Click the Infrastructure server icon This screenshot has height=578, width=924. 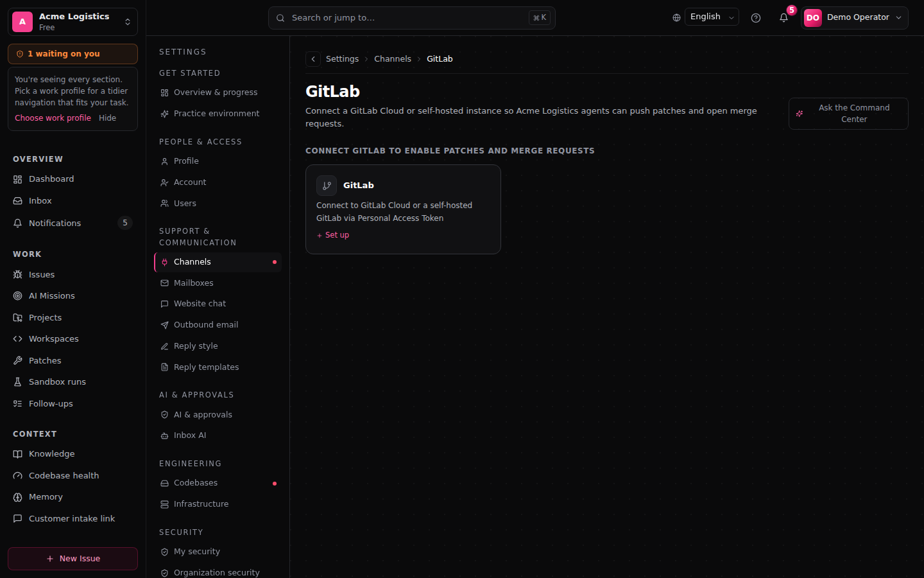165,504
